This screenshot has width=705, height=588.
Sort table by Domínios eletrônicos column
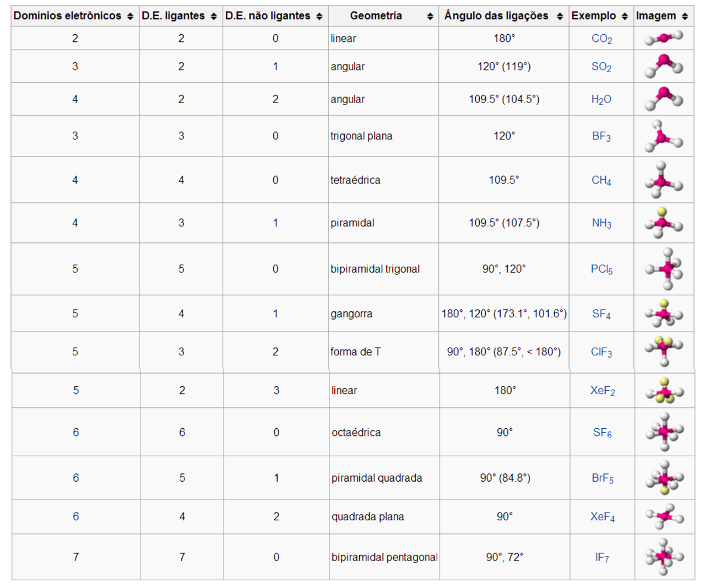tap(130, 17)
